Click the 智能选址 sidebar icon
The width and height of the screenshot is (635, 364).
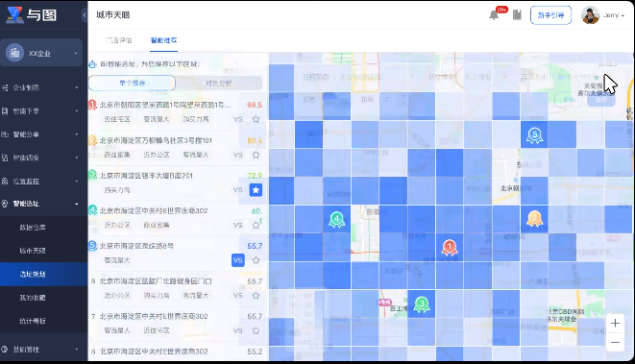pos(5,204)
